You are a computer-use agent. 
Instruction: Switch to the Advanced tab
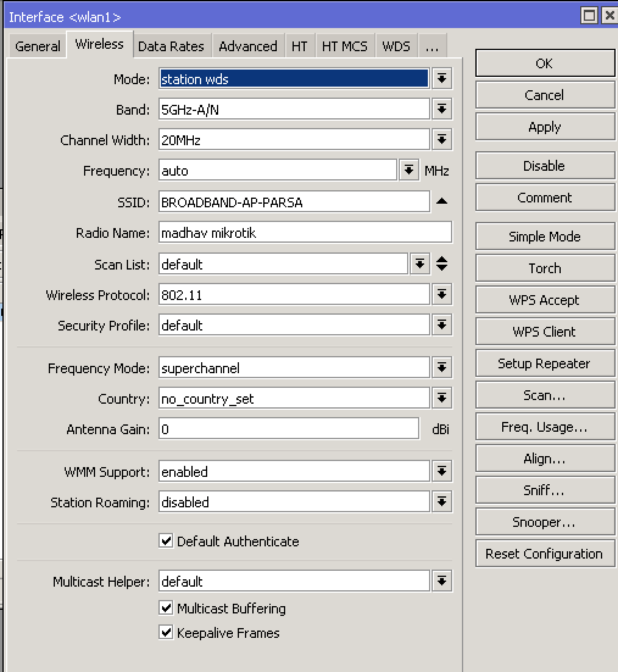point(247,45)
